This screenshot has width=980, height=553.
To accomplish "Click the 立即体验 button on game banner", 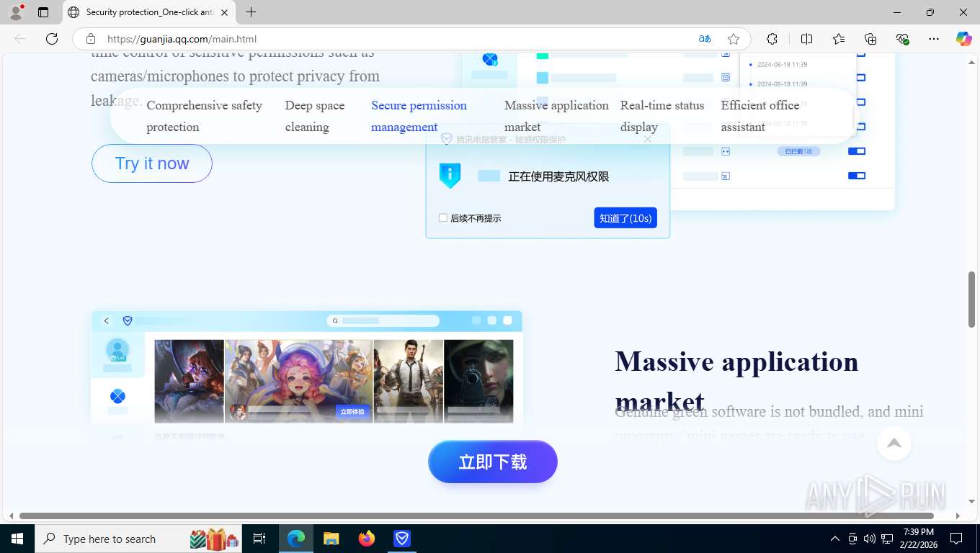I will tap(352, 412).
